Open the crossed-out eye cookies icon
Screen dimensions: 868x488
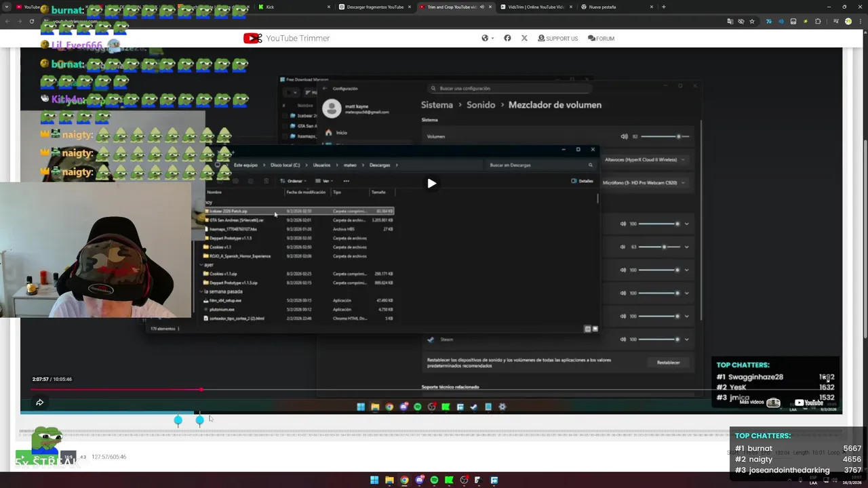(x=741, y=21)
